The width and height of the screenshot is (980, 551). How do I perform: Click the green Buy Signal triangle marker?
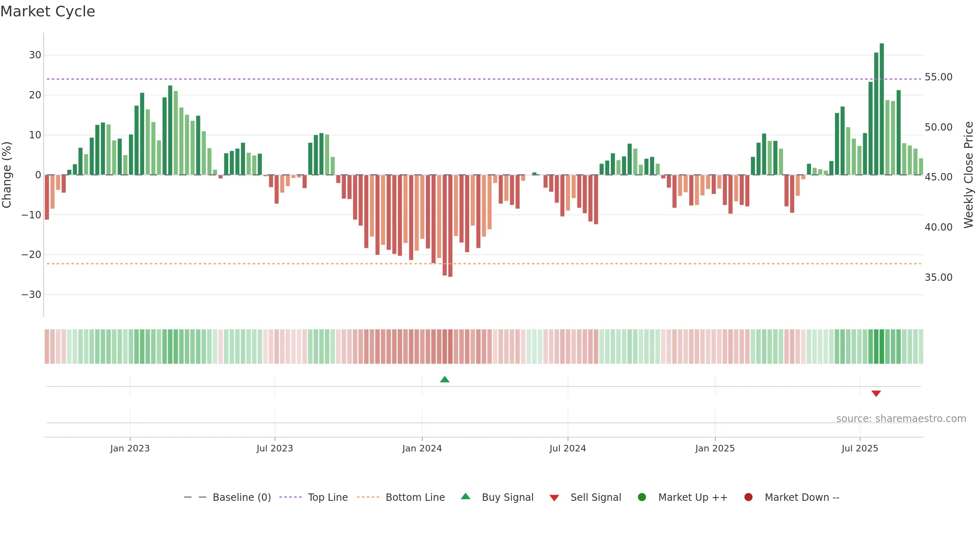pyautogui.click(x=445, y=380)
